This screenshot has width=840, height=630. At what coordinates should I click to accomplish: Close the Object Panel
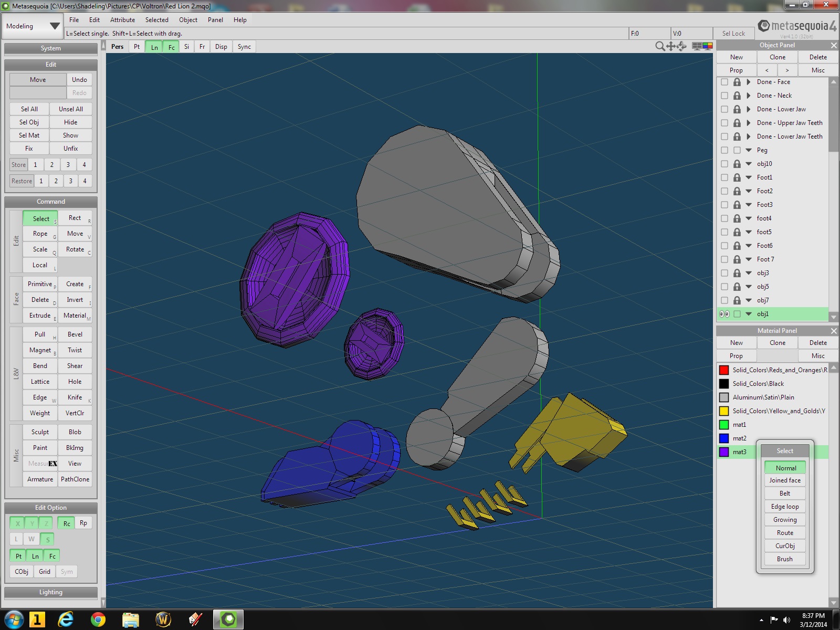point(833,45)
